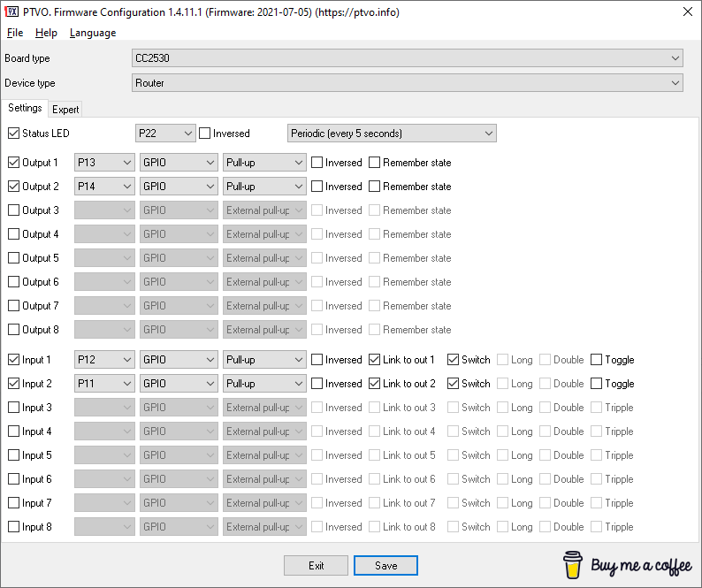Uncheck Link to out 1
This screenshot has height=588, width=702.
[x=374, y=360]
